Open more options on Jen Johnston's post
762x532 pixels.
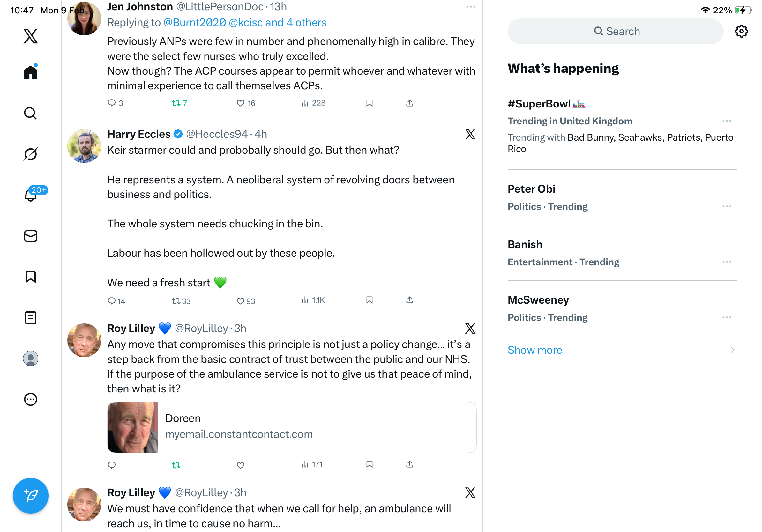pos(471,7)
